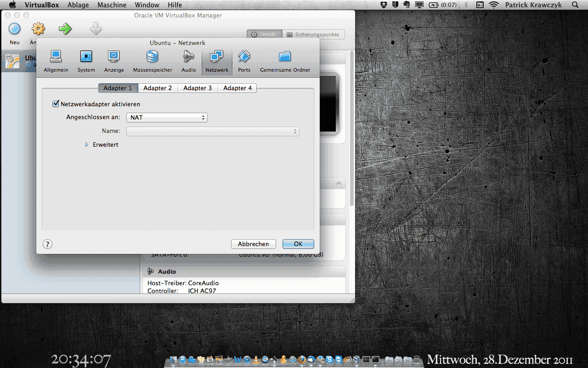
Task: Switch to the Adapter 4 tab
Action: (x=237, y=88)
